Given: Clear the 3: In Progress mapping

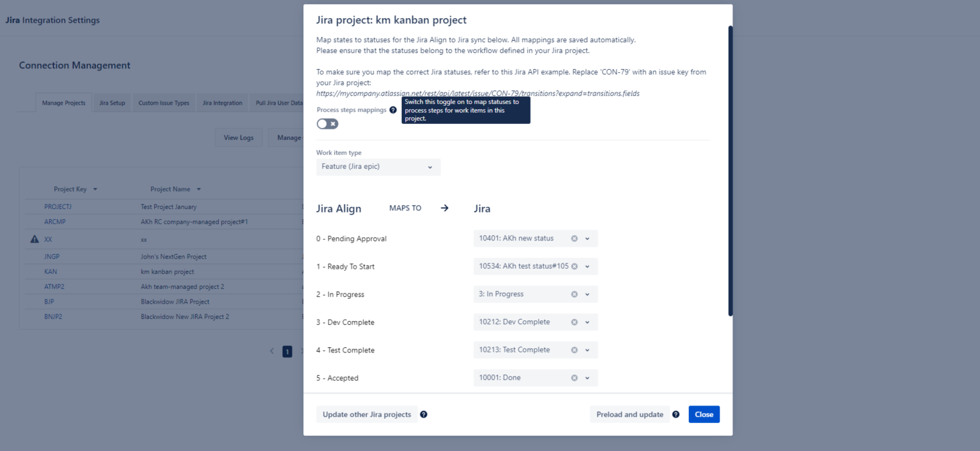Looking at the screenshot, I should [574, 294].
